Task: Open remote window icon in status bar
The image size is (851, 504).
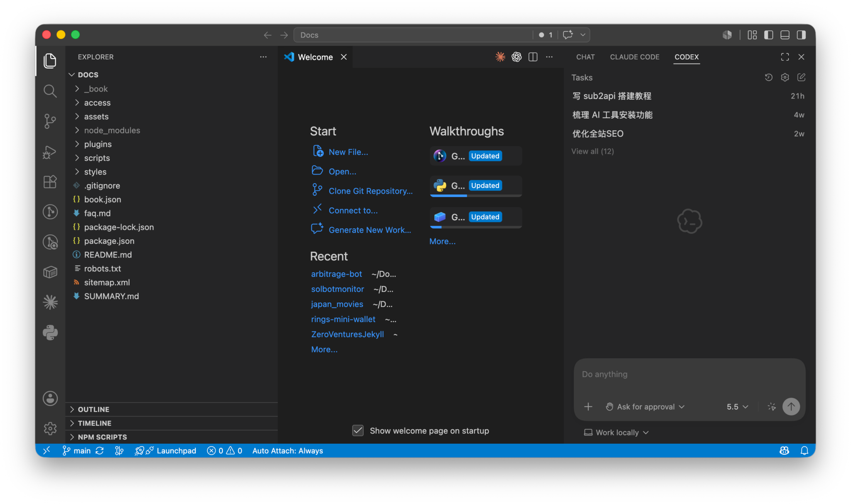Action: point(47,450)
